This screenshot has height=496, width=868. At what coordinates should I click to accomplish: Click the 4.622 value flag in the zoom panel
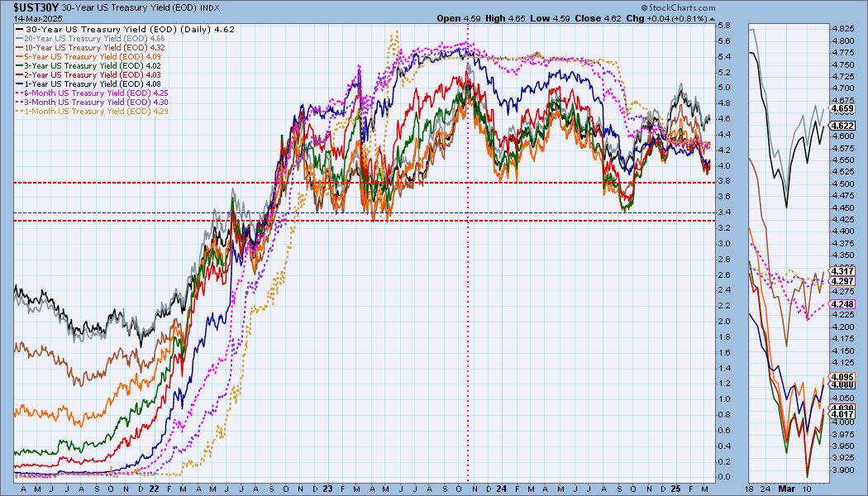coord(842,126)
